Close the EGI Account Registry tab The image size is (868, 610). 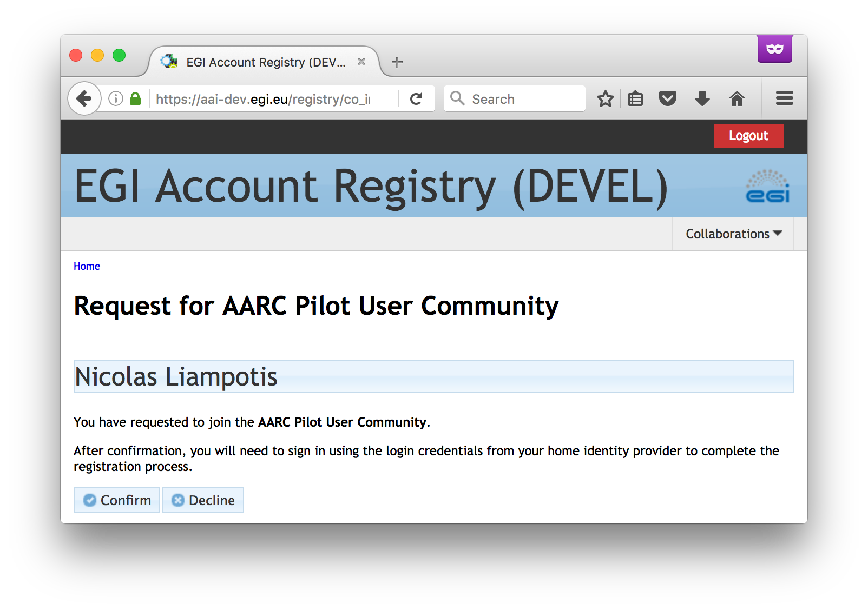tap(361, 62)
